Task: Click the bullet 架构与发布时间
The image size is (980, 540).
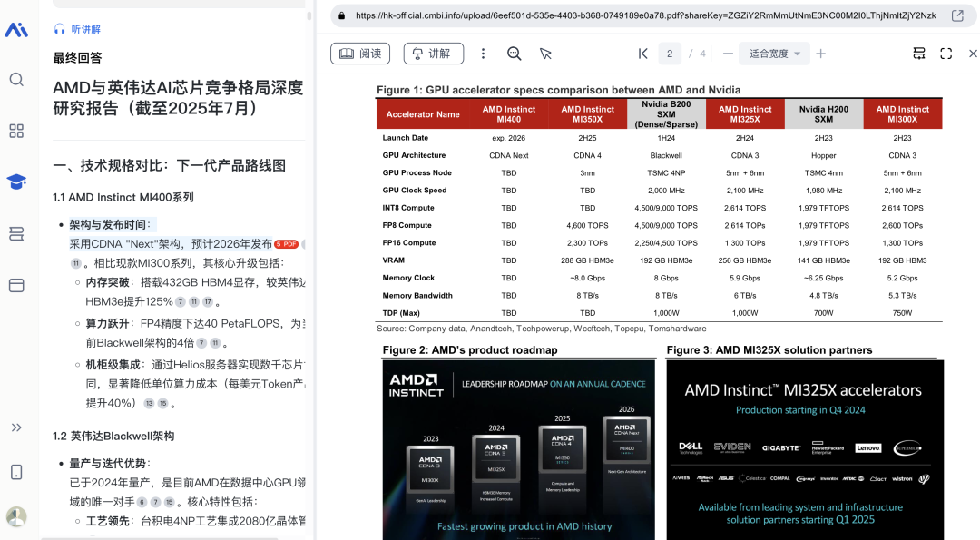Action: [110, 225]
